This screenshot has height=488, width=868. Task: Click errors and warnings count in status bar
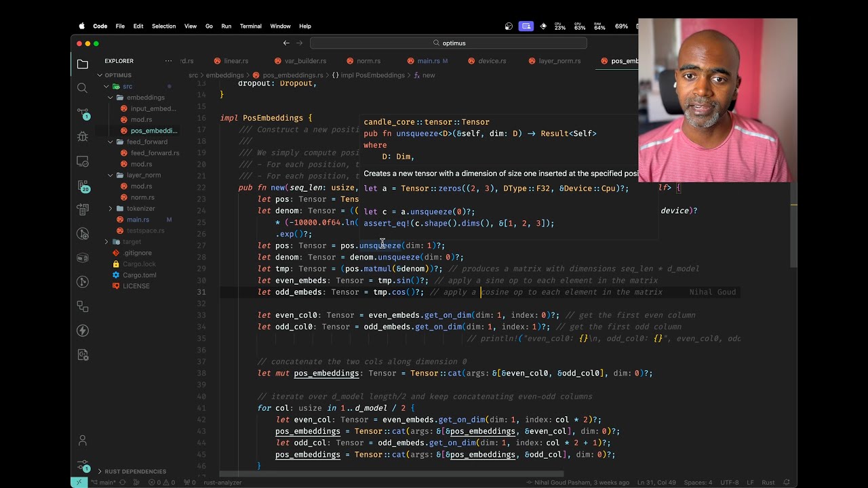click(161, 483)
